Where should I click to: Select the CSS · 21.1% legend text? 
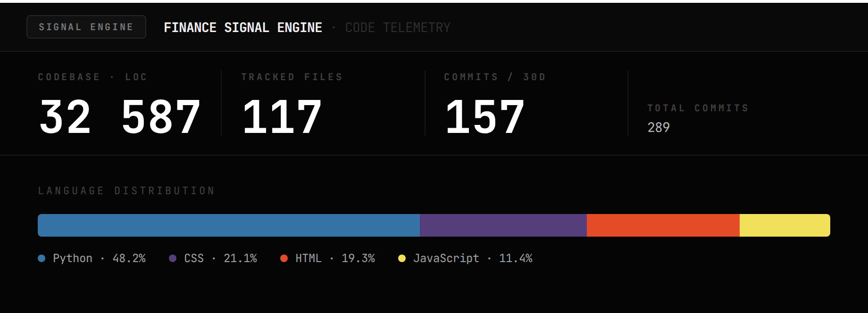tap(220, 258)
